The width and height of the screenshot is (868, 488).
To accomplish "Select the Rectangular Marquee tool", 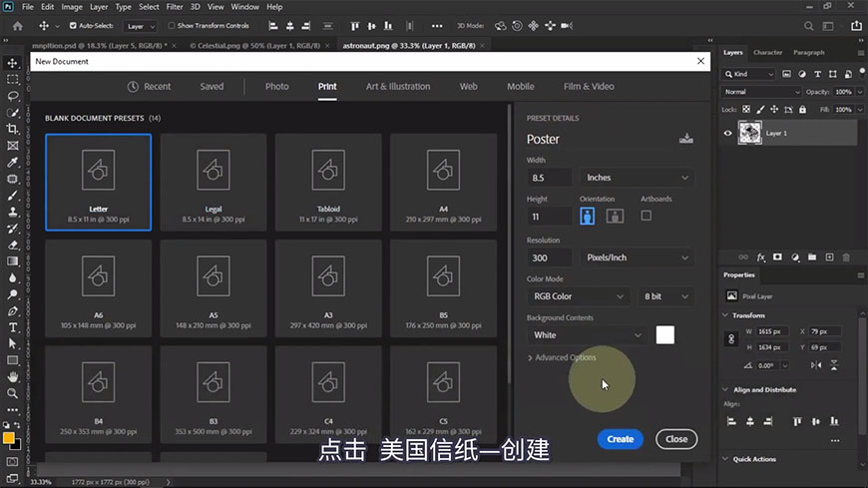I will [12, 80].
